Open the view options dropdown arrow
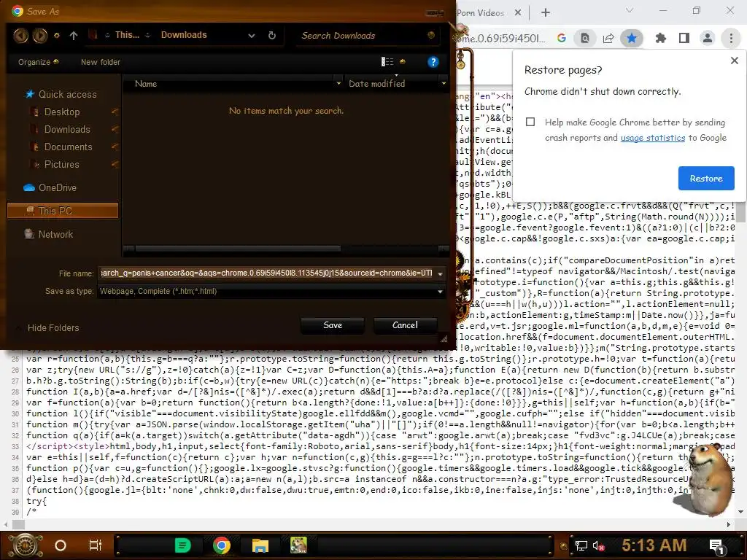Screen dimensions: 747x560 tap(403, 61)
